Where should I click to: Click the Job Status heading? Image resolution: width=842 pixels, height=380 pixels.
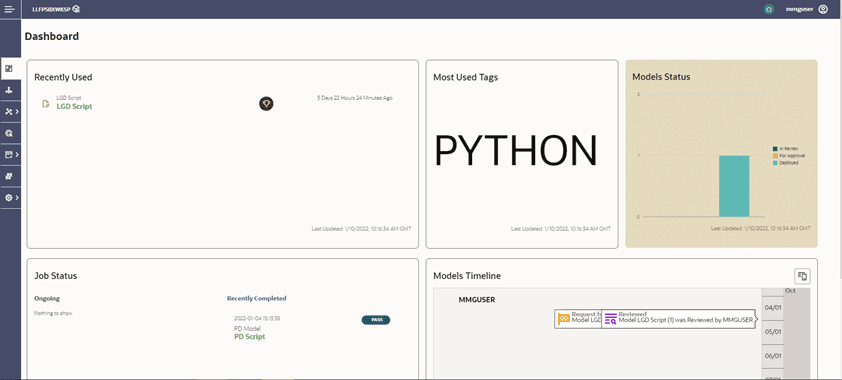[x=56, y=276]
